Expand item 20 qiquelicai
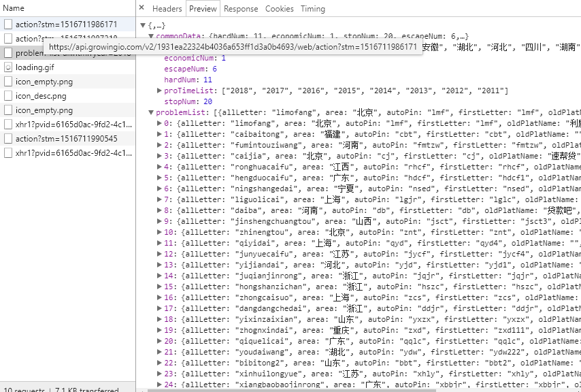 pos(159,341)
